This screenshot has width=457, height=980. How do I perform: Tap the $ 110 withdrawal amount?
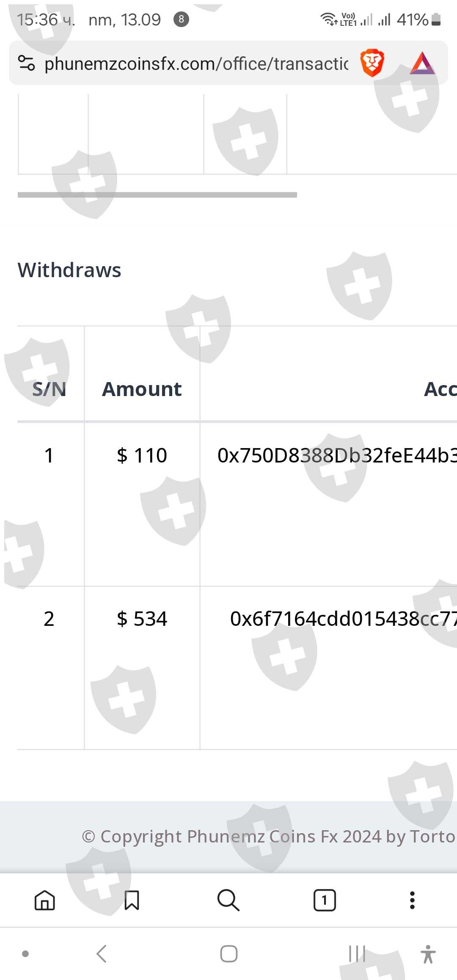click(142, 455)
